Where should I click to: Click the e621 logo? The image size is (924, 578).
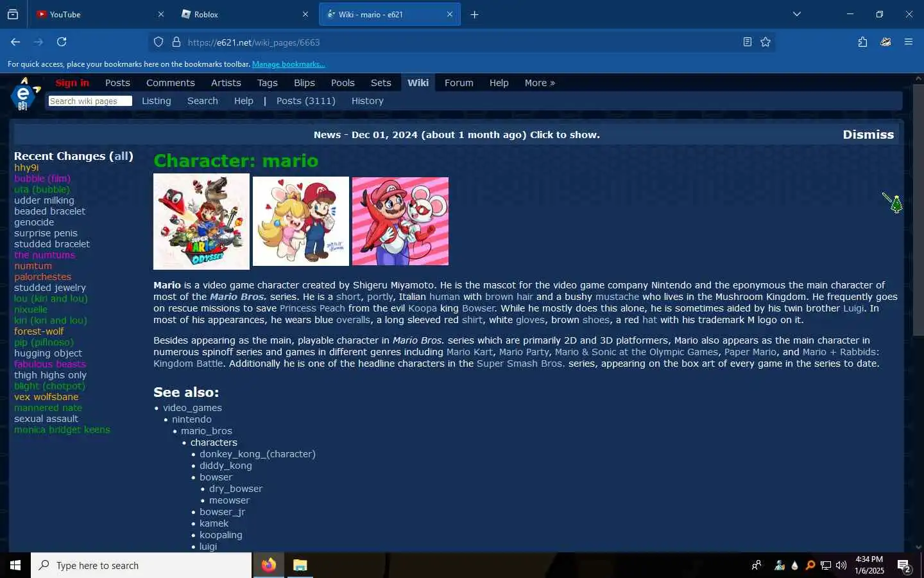pos(24,94)
